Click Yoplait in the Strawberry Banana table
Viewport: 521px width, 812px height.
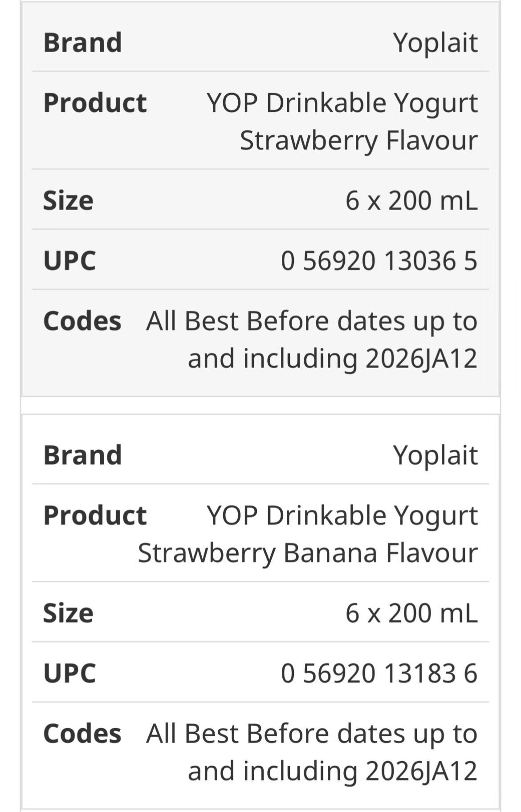435,455
